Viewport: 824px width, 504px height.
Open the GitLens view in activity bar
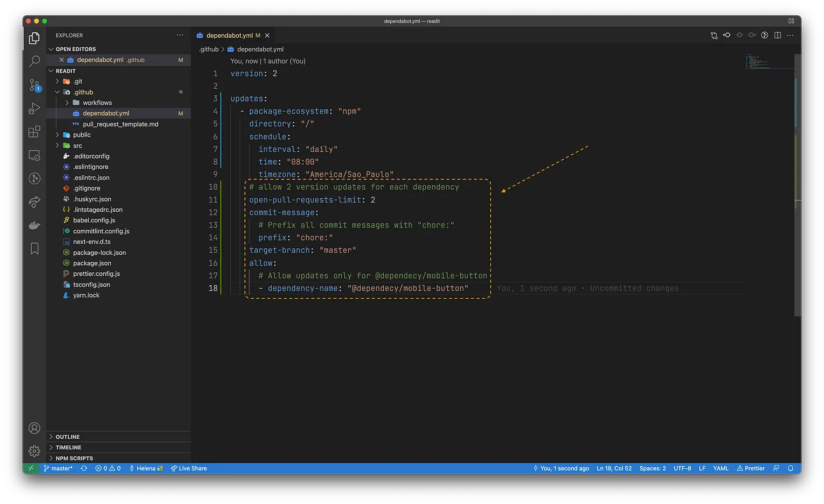coord(34,179)
